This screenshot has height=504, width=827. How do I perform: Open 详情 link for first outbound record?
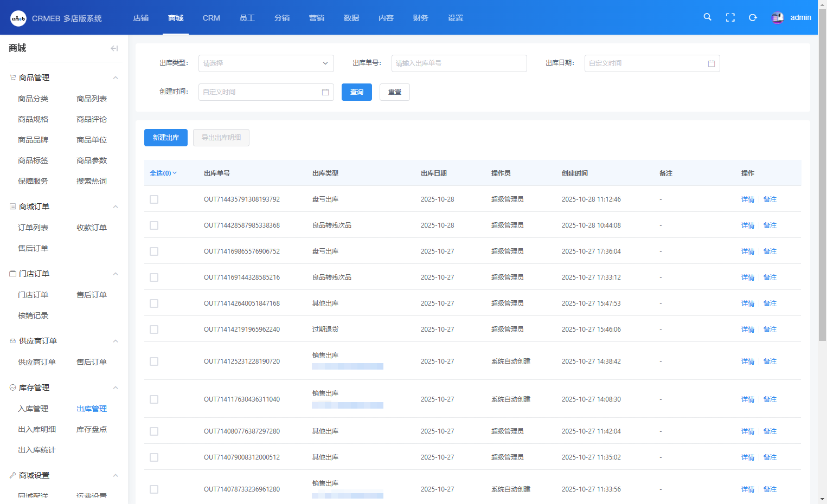coord(747,199)
